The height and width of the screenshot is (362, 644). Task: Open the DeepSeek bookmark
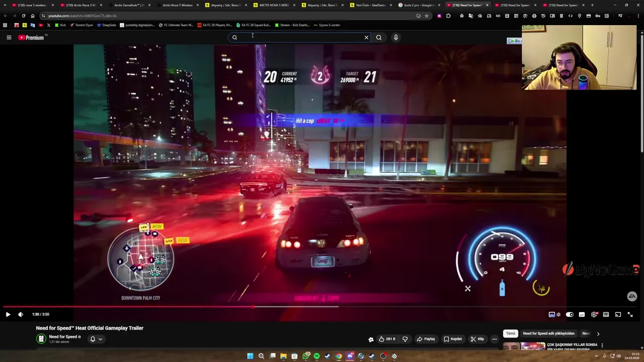pos(107,25)
